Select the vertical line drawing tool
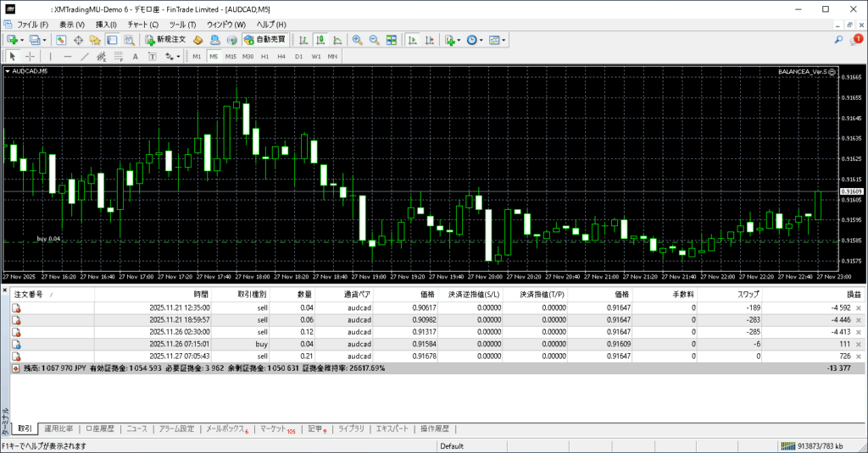868x453 pixels. [x=50, y=57]
